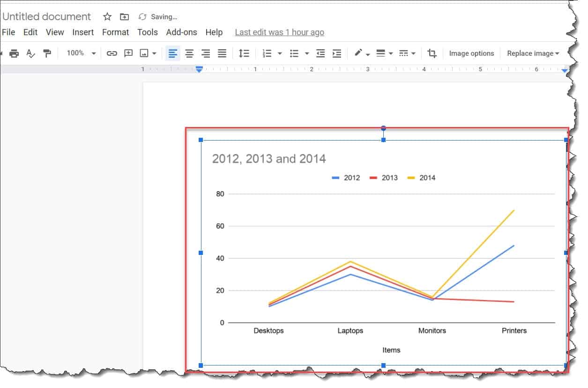Insert an image
This screenshot has height=388, width=588.
(146, 53)
